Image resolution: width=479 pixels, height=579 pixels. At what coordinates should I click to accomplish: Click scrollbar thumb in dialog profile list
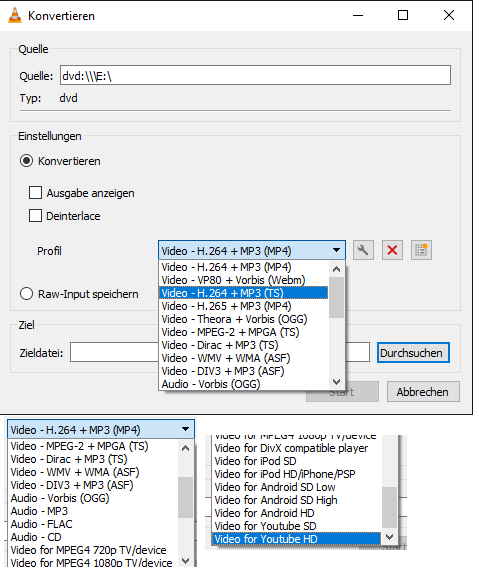(336, 297)
